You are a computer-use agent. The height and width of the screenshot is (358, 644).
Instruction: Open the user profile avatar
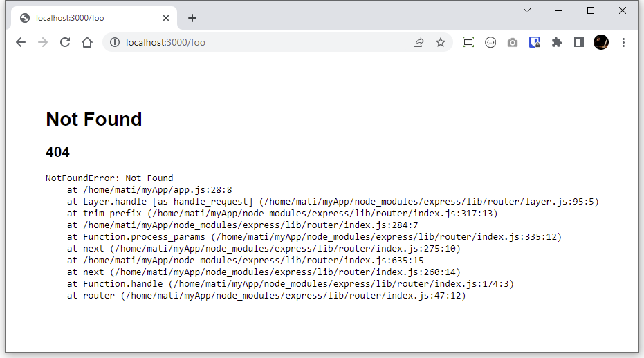(x=601, y=42)
